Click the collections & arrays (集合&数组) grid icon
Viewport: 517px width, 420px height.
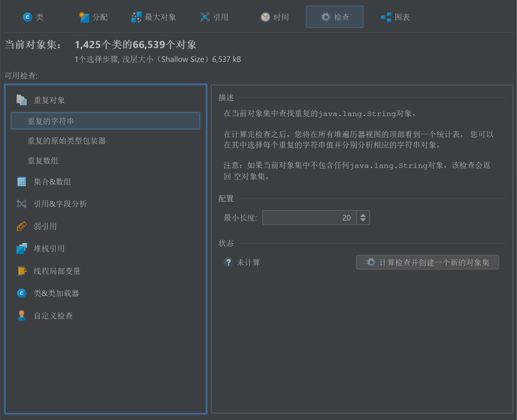coord(21,182)
